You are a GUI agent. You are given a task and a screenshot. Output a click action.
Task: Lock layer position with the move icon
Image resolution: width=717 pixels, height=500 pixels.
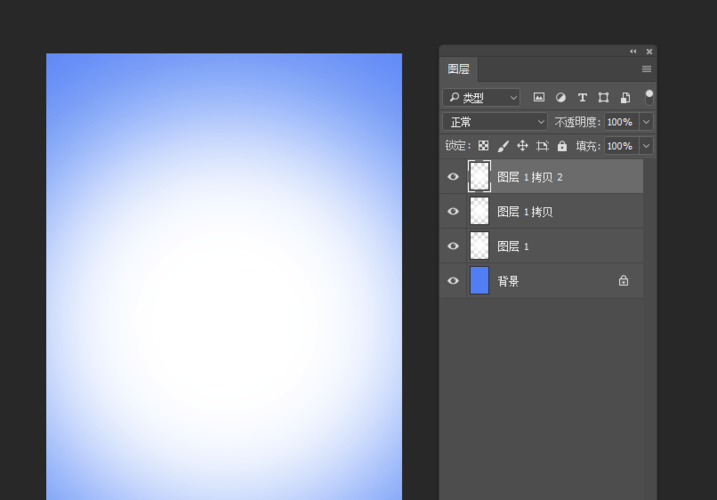522,146
